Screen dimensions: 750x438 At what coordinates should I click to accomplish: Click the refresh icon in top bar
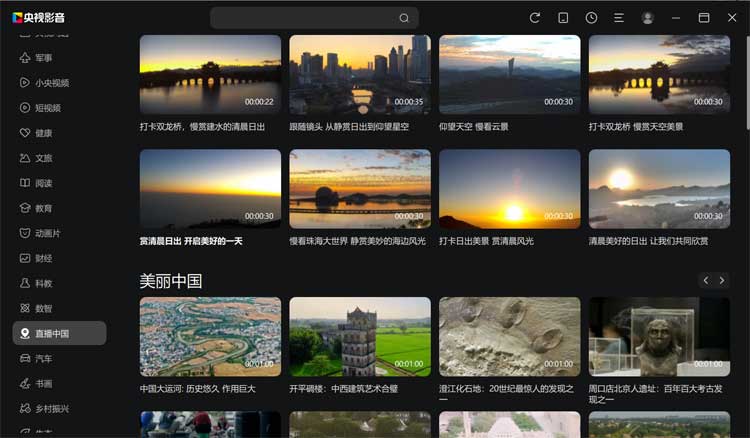(535, 18)
